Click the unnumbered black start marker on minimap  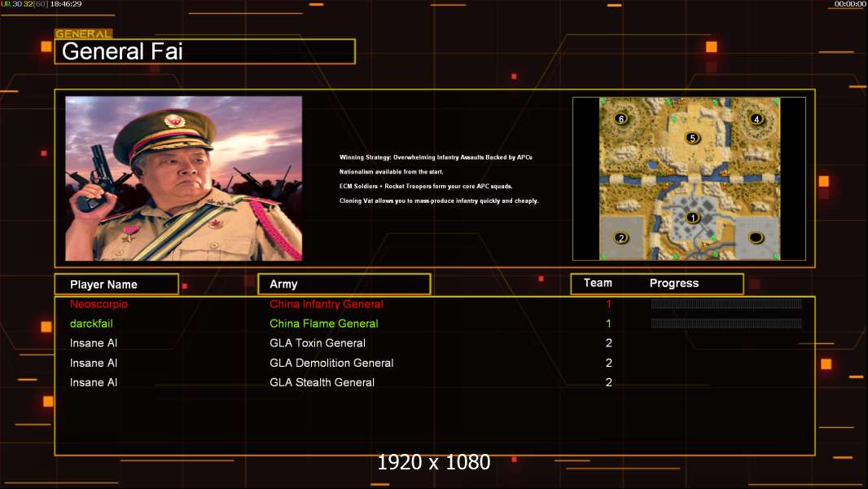[756, 238]
